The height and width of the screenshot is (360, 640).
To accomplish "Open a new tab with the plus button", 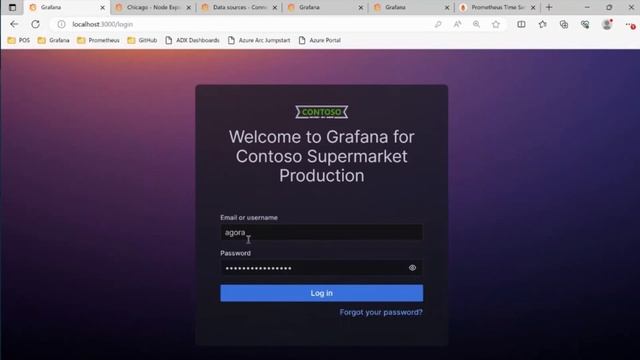I will coord(549,7).
